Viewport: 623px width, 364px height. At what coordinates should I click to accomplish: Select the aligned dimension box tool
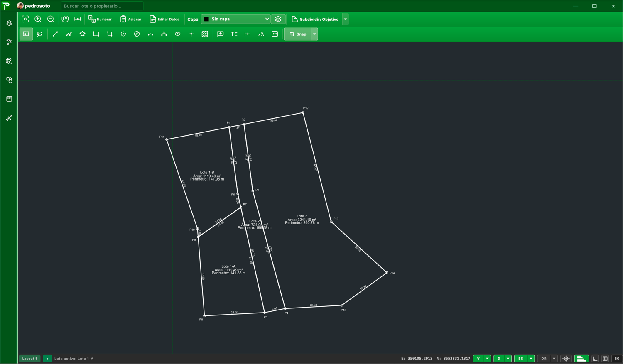click(275, 34)
